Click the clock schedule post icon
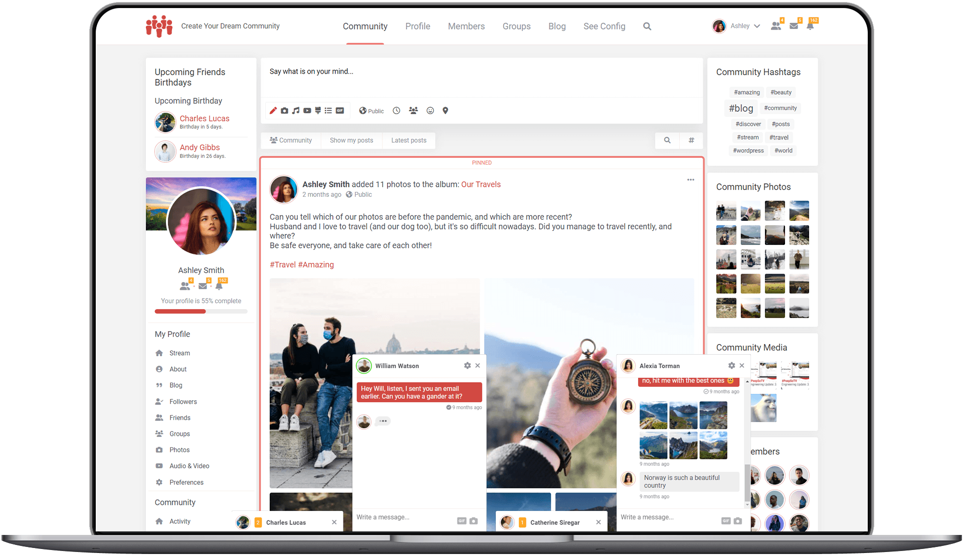This screenshot has width=964, height=560. 397,111
